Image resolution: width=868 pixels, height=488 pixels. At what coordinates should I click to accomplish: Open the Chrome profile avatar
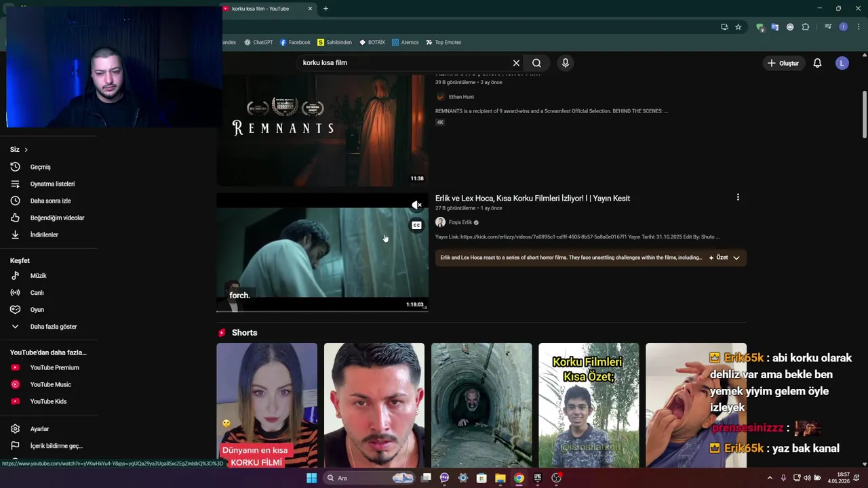click(x=843, y=27)
